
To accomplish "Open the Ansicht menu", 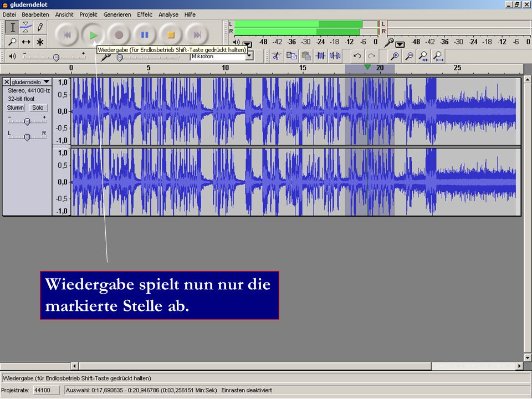I will [64, 14].
